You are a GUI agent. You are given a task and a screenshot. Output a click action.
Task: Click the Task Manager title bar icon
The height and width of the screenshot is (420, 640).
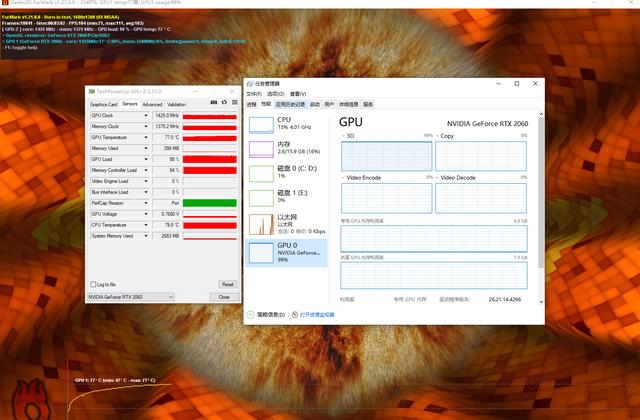[x=250, y=84]
